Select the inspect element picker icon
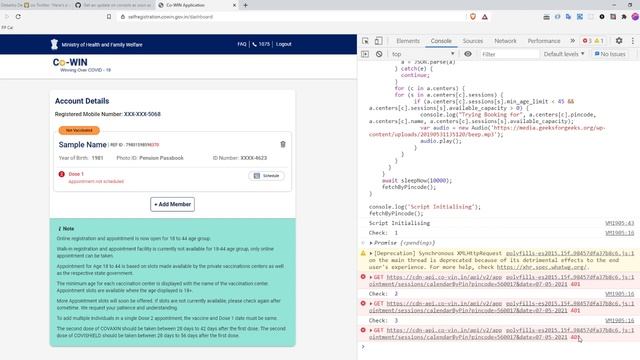 tap(365, 41)
